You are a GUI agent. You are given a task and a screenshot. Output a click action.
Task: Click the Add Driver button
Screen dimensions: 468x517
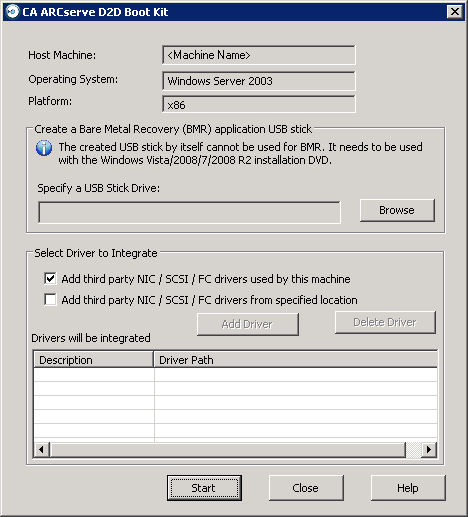248,324
